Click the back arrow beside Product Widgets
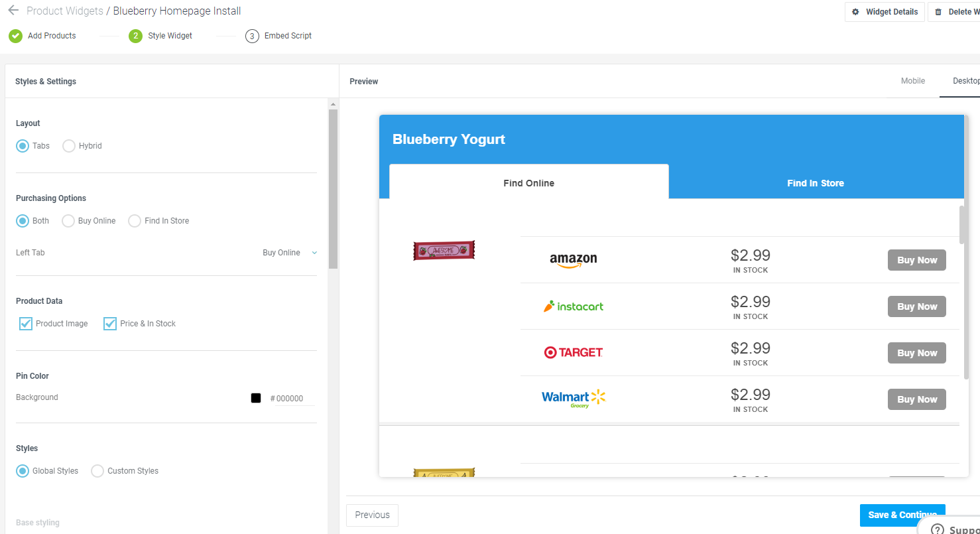 tap(13, 11)
